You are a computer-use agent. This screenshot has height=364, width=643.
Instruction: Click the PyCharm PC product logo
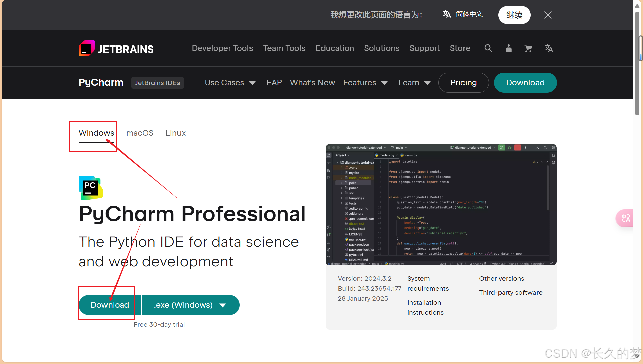click(90, 188)
